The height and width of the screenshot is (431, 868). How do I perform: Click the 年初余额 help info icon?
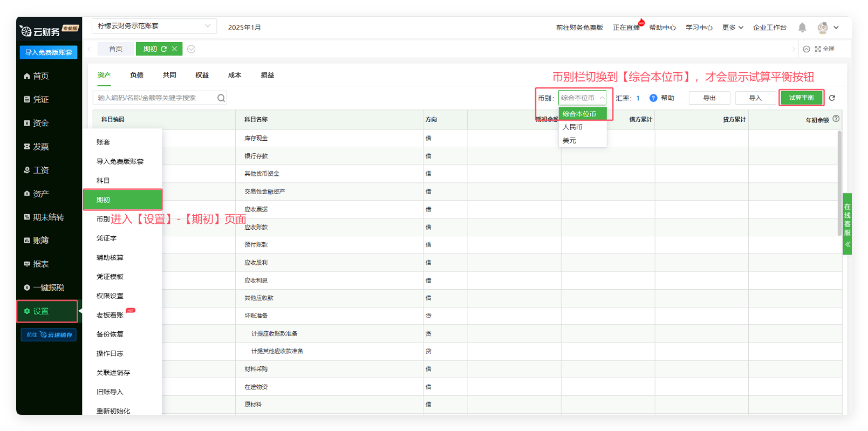(836, 119)
